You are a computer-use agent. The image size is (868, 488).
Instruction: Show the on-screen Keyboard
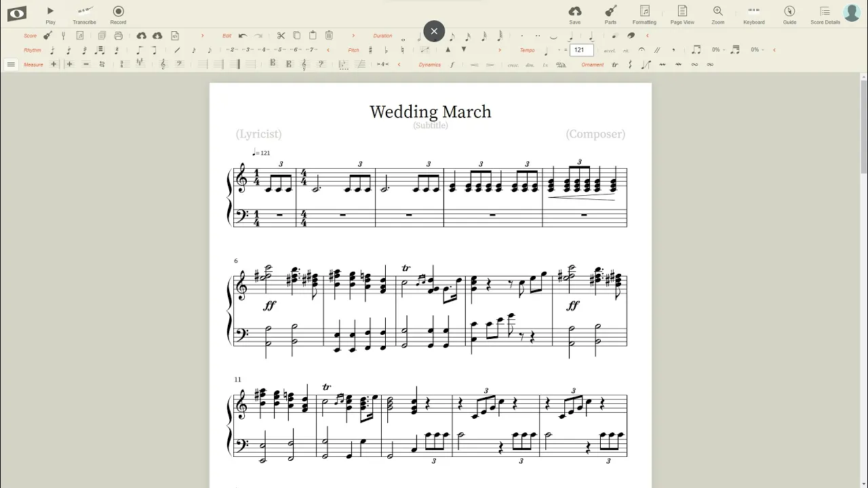753,14
